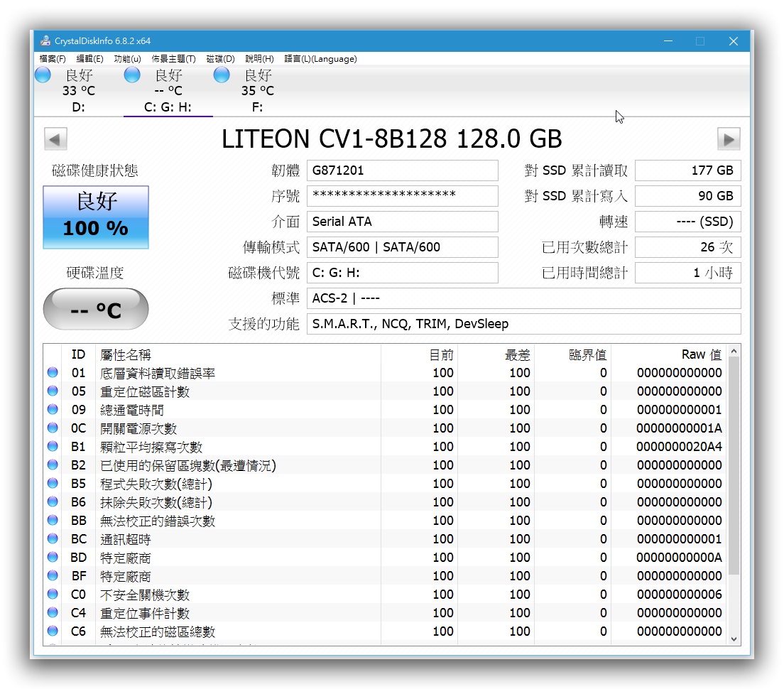Click the attribute list scroll up arrow

pos(734,351)
